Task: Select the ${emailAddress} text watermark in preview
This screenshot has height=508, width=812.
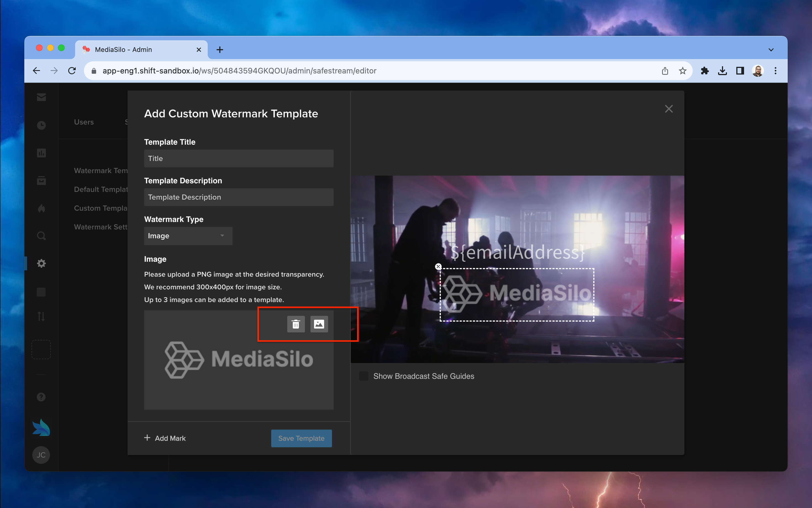Action: 518,252
